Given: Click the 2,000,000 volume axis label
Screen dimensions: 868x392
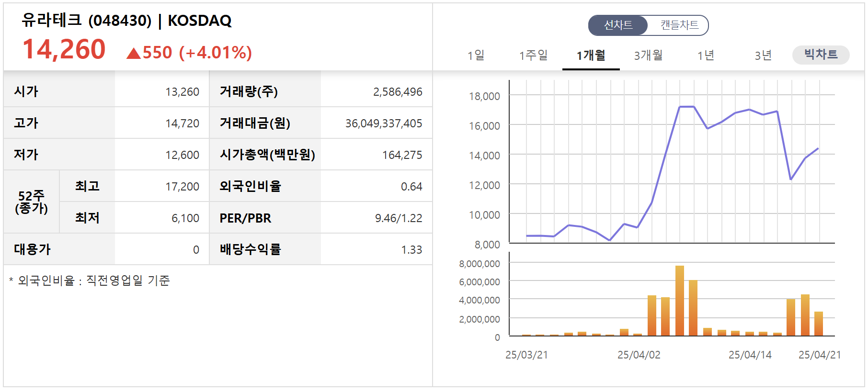Looking at the screenshot, I should pos(480,319).
